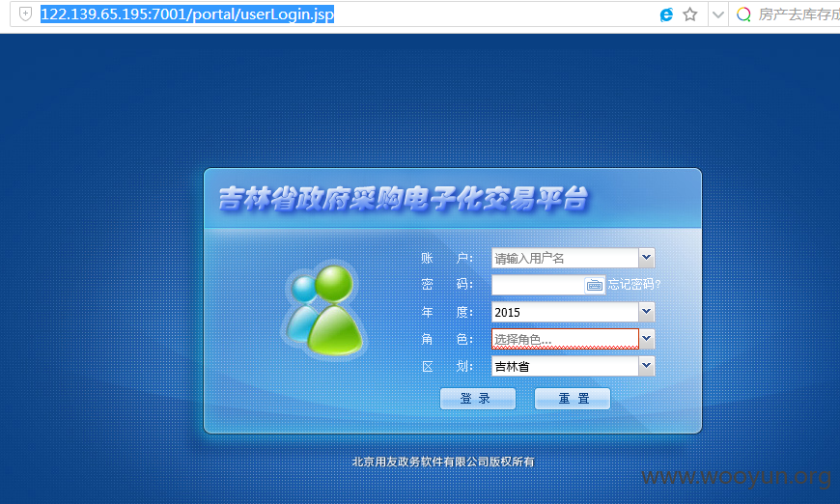Open the soft keyboard icon in password field
Viewport: 840px width, 504px height.
click(594, 285)
